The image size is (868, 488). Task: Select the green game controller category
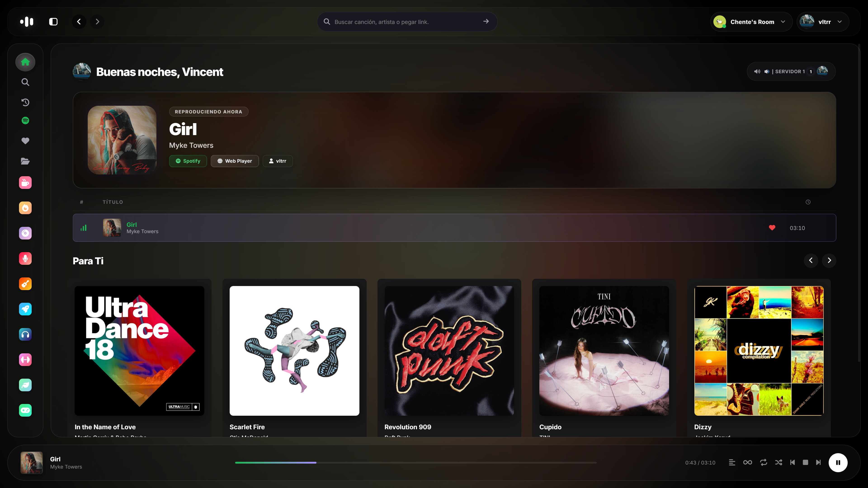click(x=25, y=410)
